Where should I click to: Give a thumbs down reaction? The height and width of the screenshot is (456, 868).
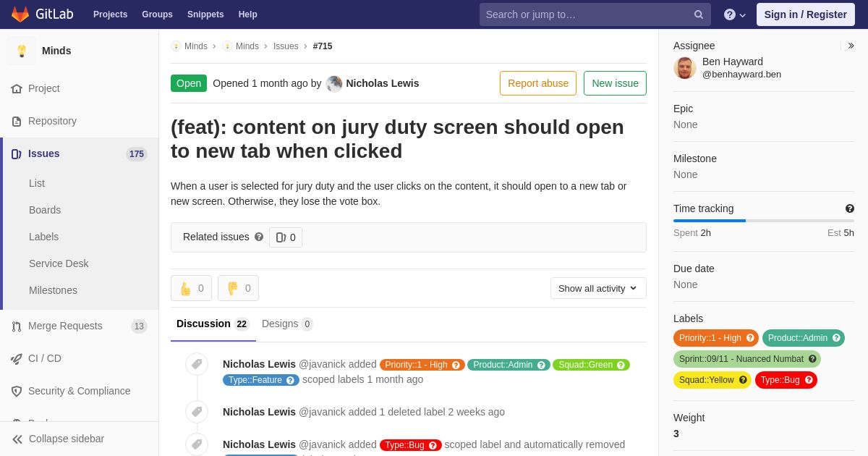click(238, 288)
